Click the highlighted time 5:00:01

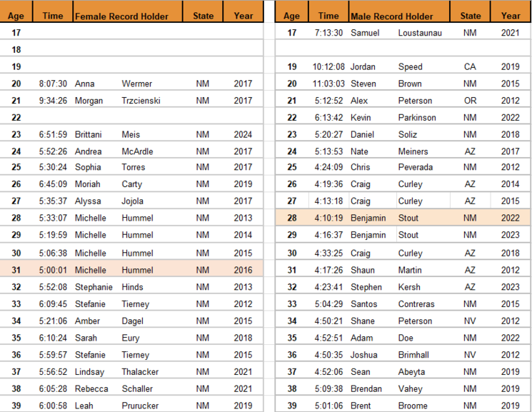pos(53,270)
